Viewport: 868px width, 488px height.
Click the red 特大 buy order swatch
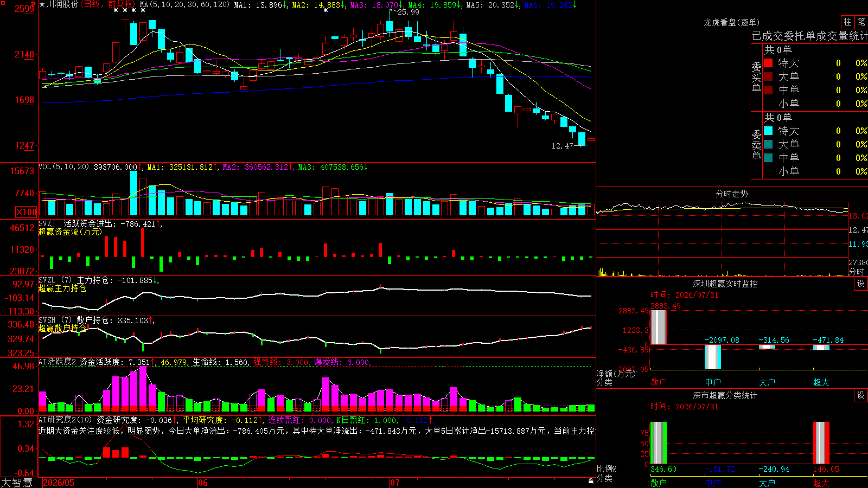[x=768, y=63]
